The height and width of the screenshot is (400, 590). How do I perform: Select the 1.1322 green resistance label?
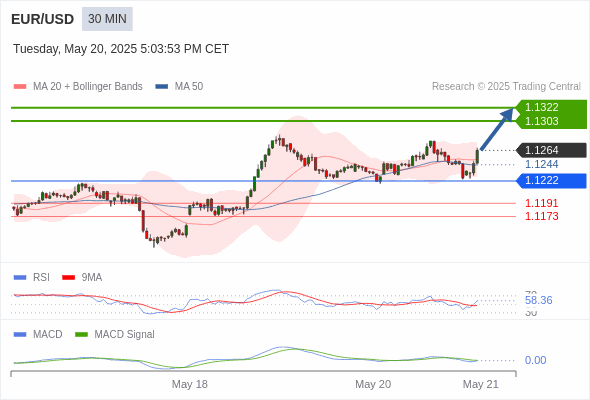[541, 107]
